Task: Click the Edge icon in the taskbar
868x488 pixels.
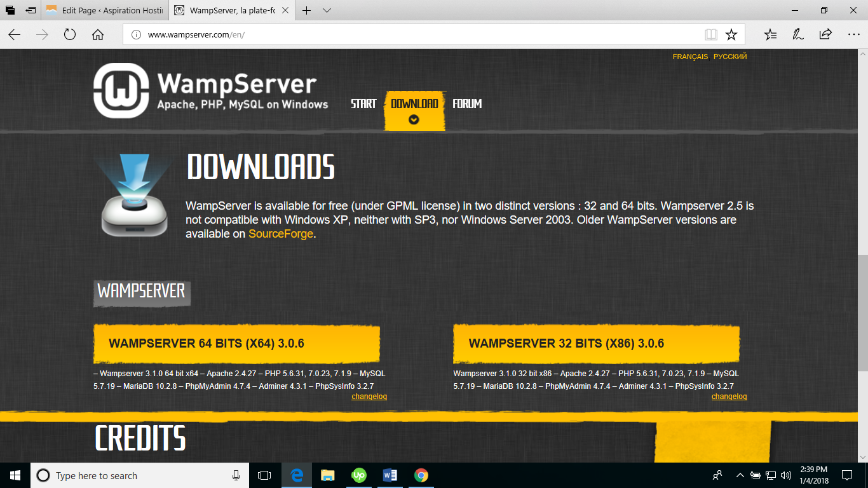Action: pos(297,475)
